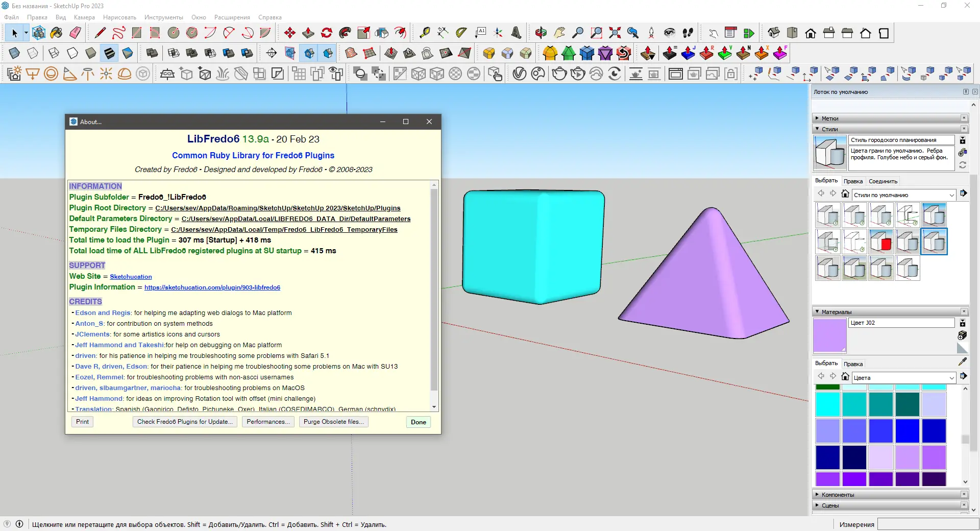Click the Измерения measurements input box
This screenshot has width=980, height=531.
pyautogui.click(x=928, y=524)
